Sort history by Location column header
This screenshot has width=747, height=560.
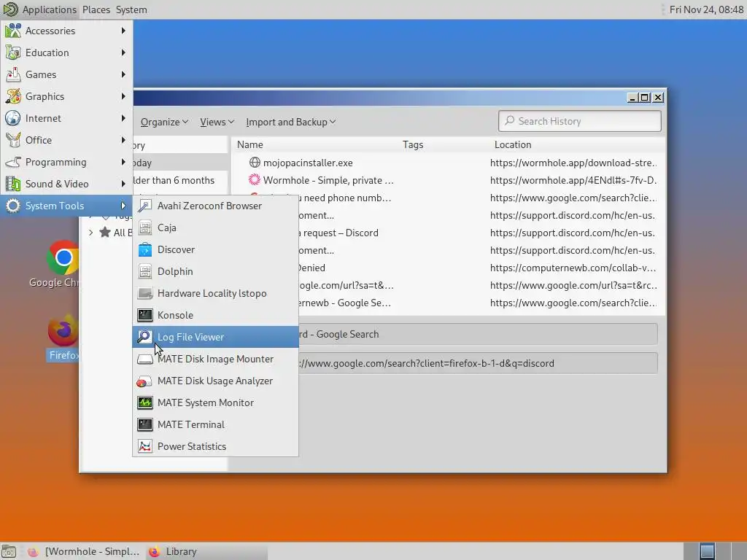(578, 145)
